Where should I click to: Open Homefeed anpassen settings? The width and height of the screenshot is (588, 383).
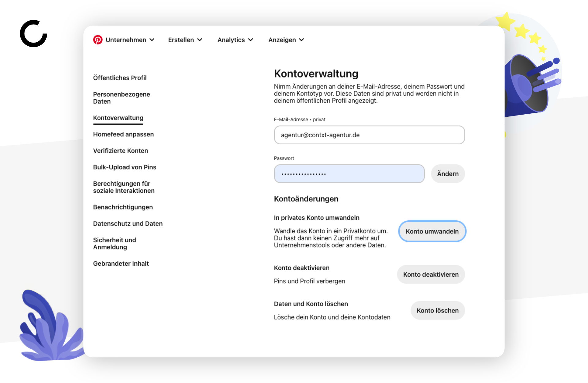[123, 134]
